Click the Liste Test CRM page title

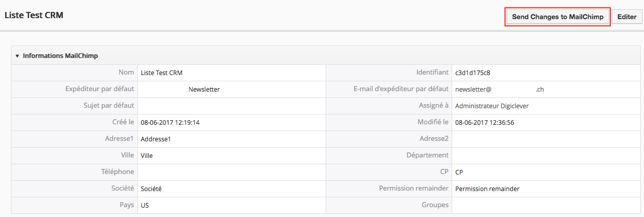coord(34,16)
